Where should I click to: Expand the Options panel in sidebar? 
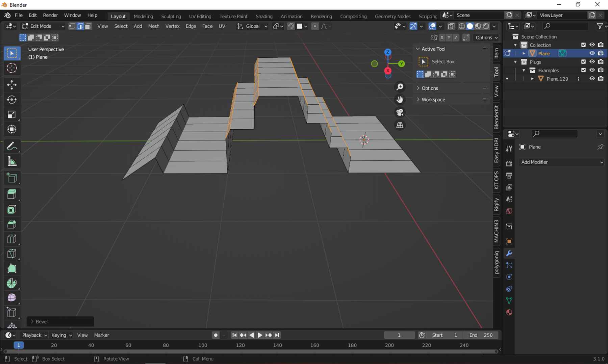tap(429, 88)
